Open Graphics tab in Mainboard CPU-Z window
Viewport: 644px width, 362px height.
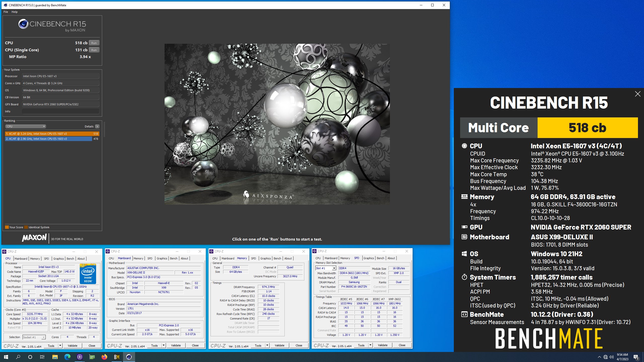click(x=162, y=258)
